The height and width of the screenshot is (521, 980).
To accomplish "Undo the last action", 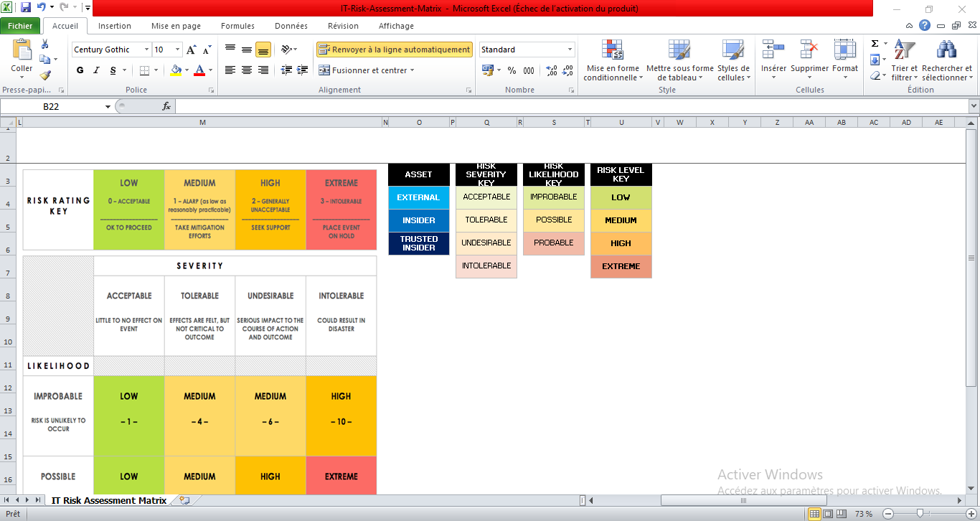I will [x=41, y=8].
